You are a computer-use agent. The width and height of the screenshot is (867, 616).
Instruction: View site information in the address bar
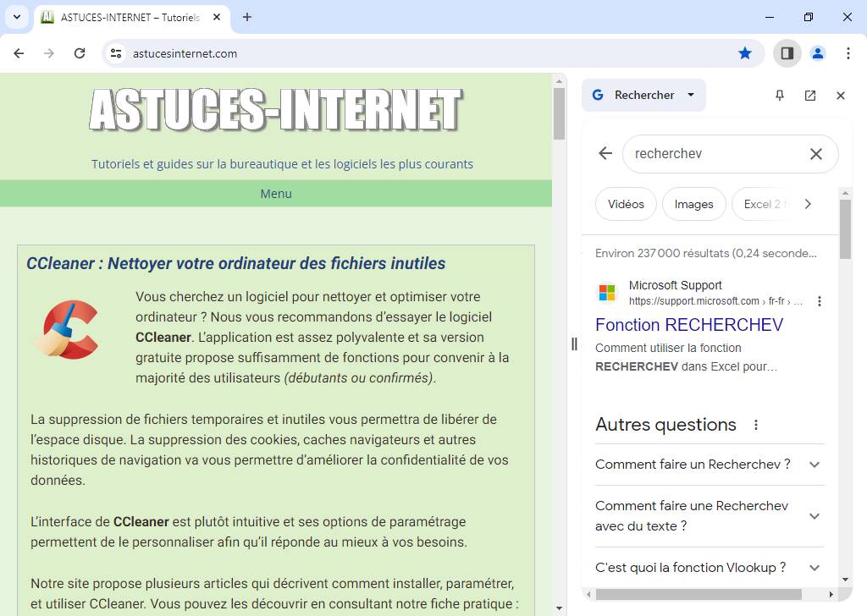[x=114, y=52]
